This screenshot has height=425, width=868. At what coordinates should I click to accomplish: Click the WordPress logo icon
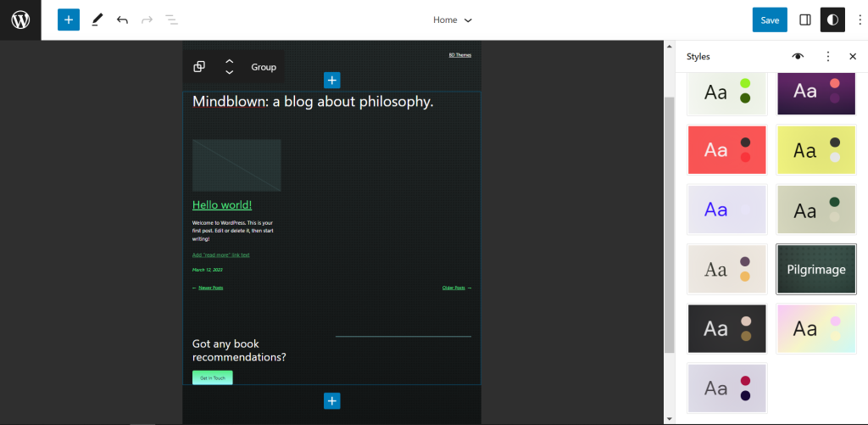tap(20, 20)
